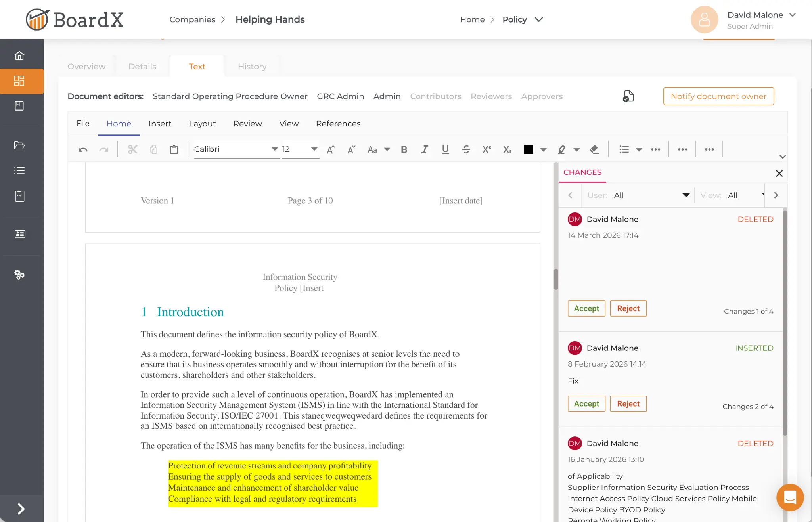Viewport: 812px width, 522px height.
Task: Open the settings gears sidebar icon
Action: 19,275
